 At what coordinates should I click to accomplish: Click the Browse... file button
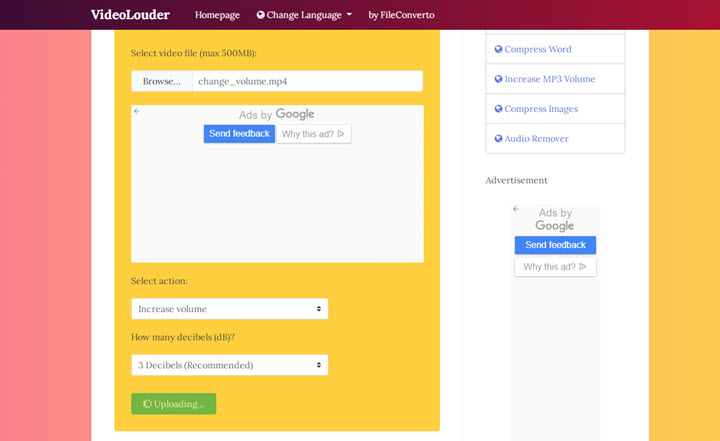click(162, 81)
